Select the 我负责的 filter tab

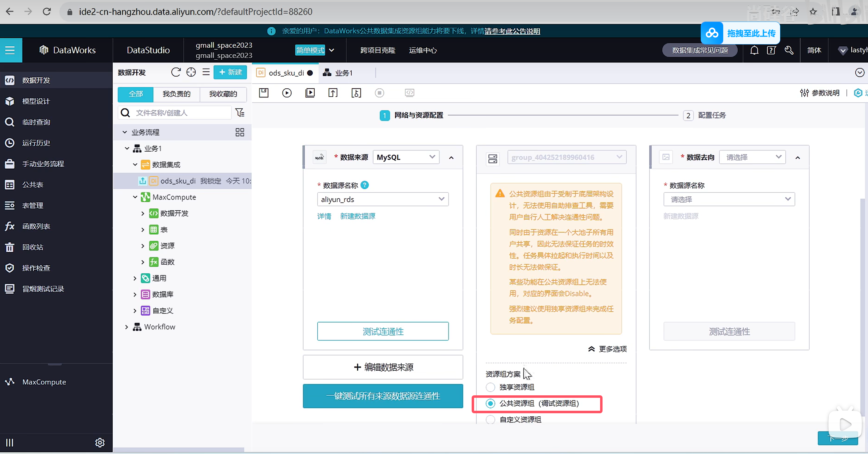coord(176,94)
